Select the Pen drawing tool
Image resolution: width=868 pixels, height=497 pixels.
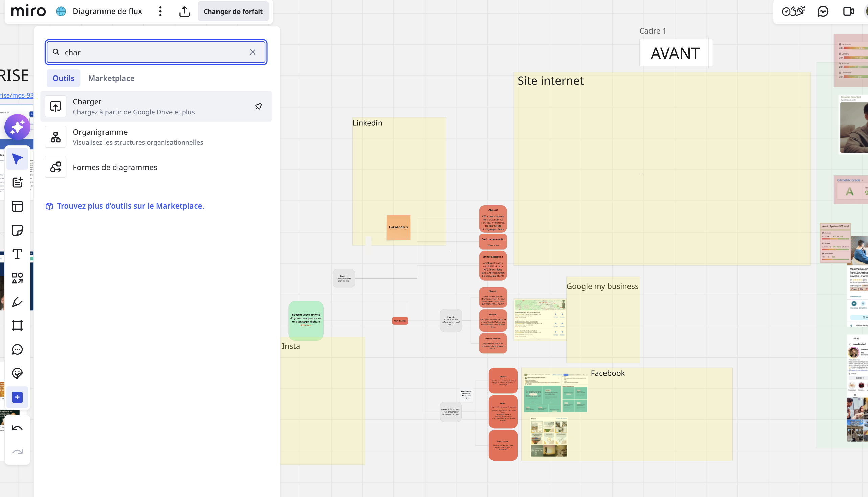(x=17, y=302)
